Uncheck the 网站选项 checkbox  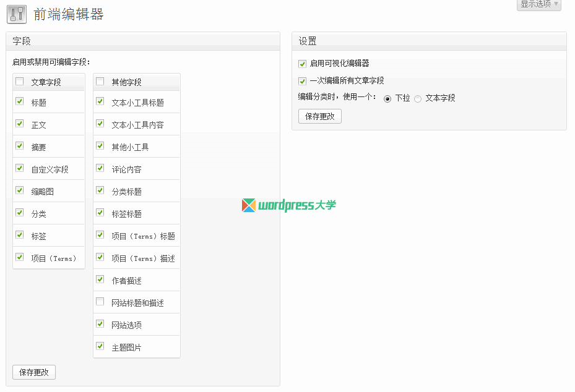100,323
